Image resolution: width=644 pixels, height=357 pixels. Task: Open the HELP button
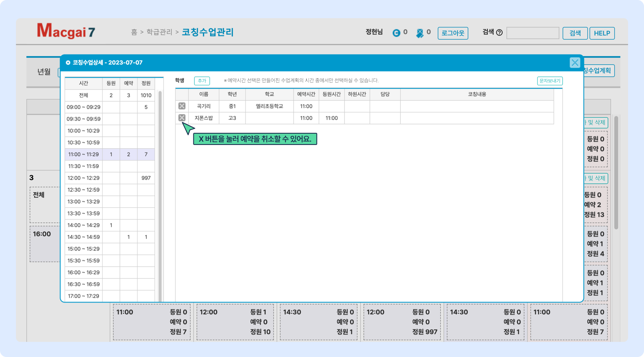[602, 33]
